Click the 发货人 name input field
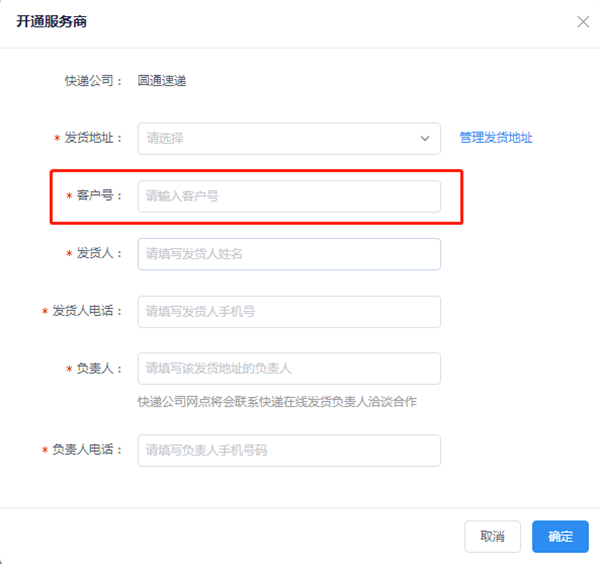 click(289, 254)
